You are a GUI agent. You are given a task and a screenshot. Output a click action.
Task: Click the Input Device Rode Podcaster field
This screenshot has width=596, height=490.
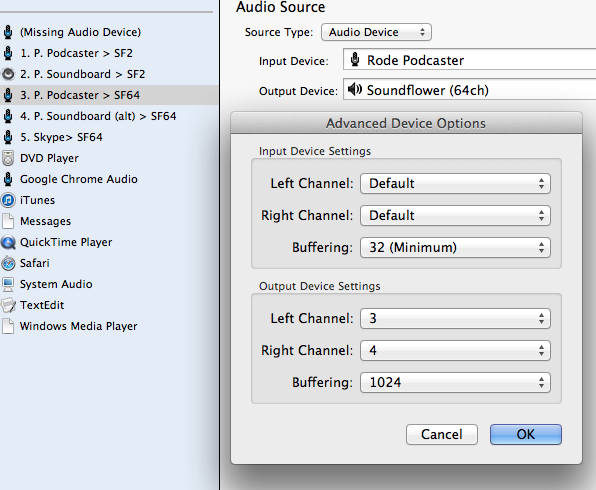point(469,60)
